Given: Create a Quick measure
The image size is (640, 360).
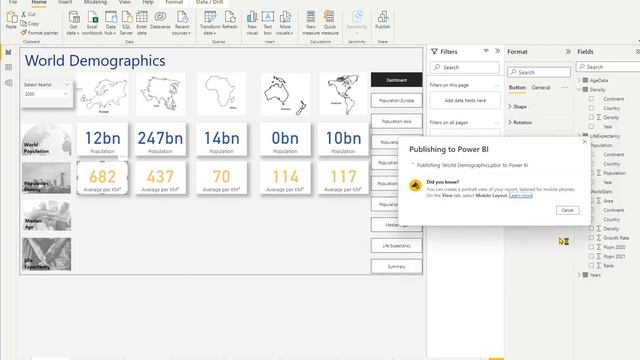Looking at the screenshot, I should coord(329,23).
